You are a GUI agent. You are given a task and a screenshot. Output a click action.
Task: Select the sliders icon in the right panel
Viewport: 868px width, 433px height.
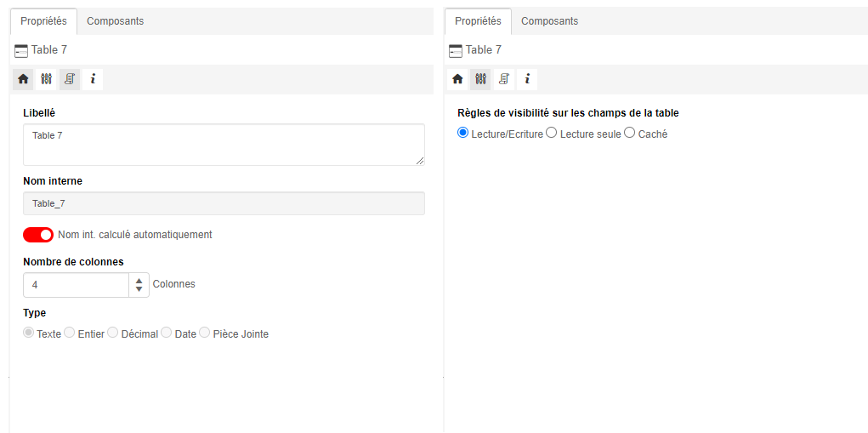pos(481,79)
